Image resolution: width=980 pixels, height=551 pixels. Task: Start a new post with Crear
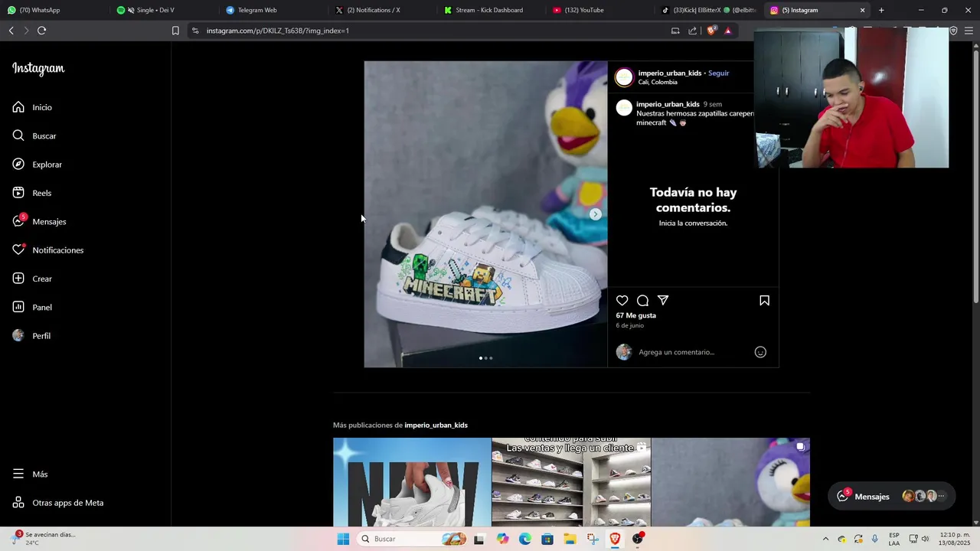coord(32,279)
